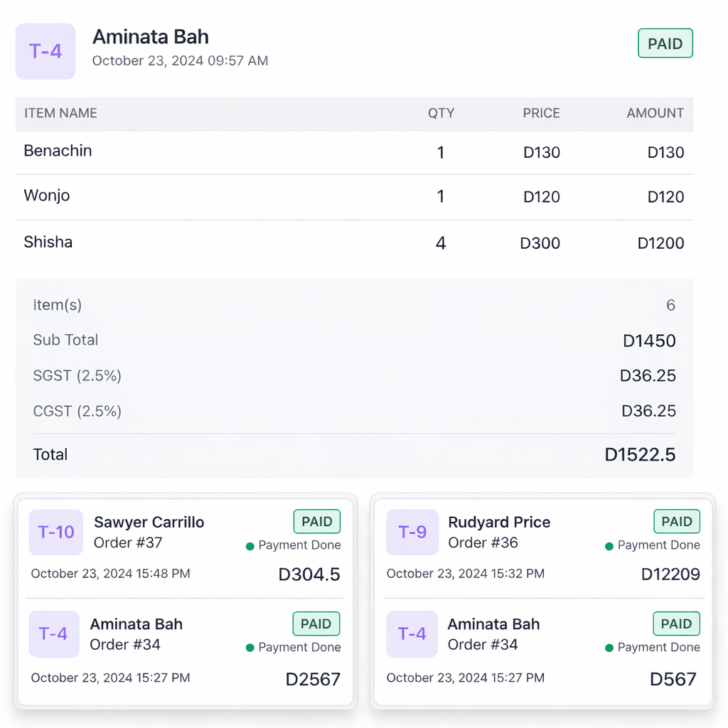This screenshot has width=728, height=728.
Task: Select the T-4 badge on Order #34 left card
Action: pos(53,634)
